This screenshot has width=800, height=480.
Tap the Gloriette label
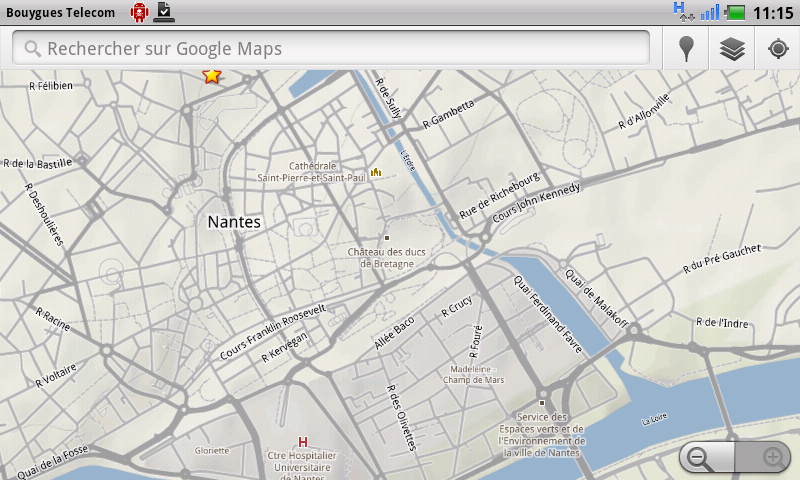pyautogui.click(x=212, y=450)
